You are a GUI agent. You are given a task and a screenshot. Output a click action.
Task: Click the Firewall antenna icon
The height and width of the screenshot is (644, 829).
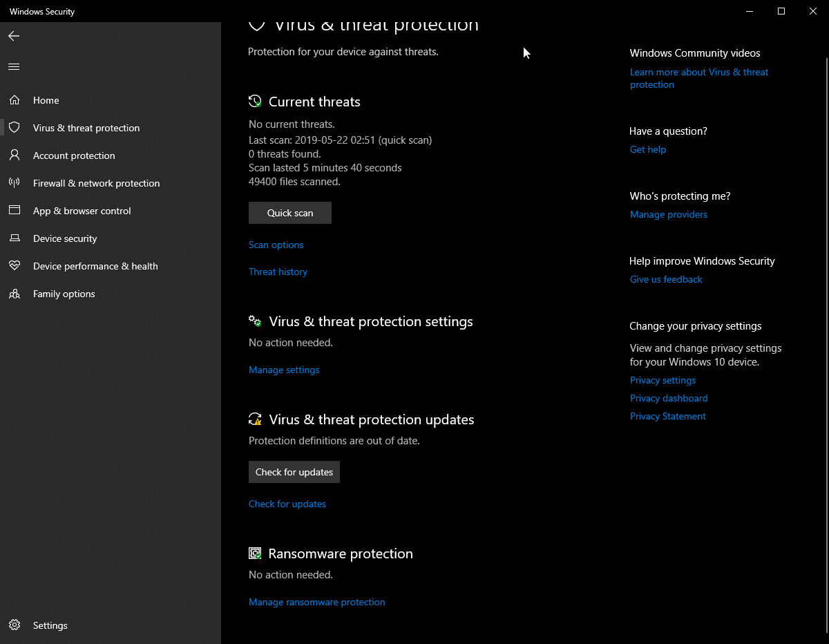click(x=15, y=183)
